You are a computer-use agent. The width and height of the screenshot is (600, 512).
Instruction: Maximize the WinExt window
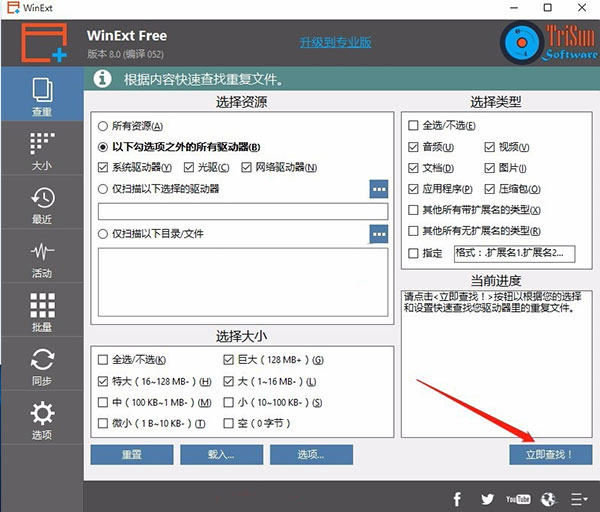pos(548,8)
